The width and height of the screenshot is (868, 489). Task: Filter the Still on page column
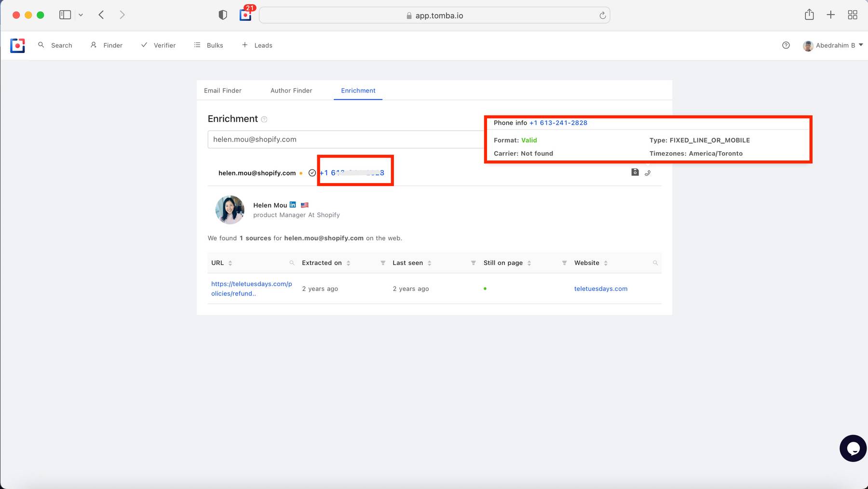point(564,263)
